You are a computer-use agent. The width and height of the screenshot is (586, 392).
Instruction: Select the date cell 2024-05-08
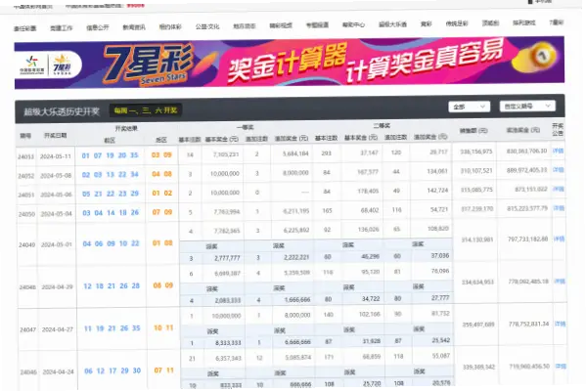click(x=56, y=175)
